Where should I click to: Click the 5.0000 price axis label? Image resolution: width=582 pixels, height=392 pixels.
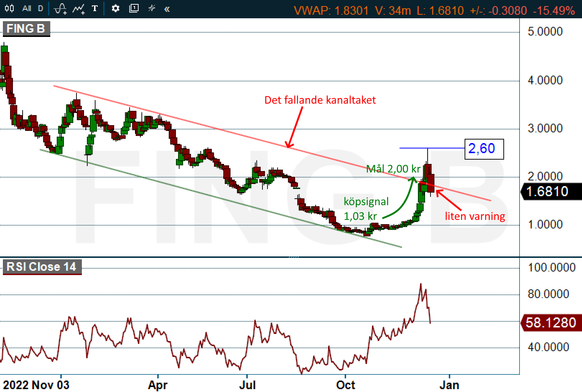tap(545, 32)
